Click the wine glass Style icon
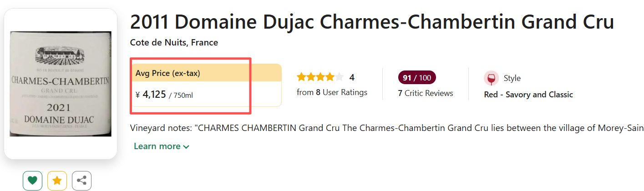Viewport: 644px width, 191px height. click(x=491, y=78)
